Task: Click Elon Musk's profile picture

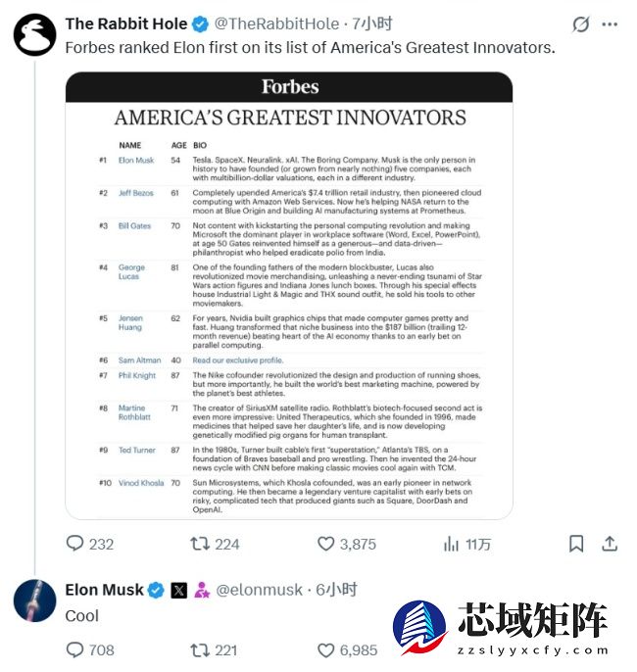Action: pyautogui.click(x=34, y=600)
